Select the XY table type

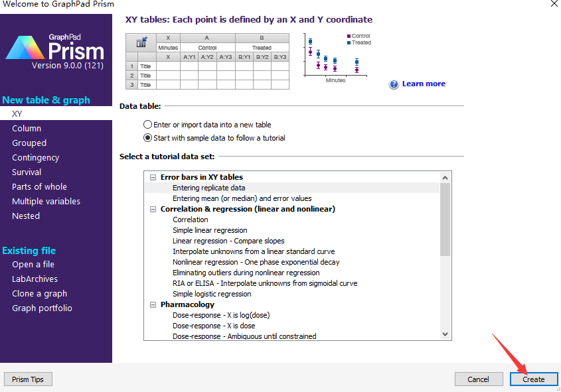point(56,113)
